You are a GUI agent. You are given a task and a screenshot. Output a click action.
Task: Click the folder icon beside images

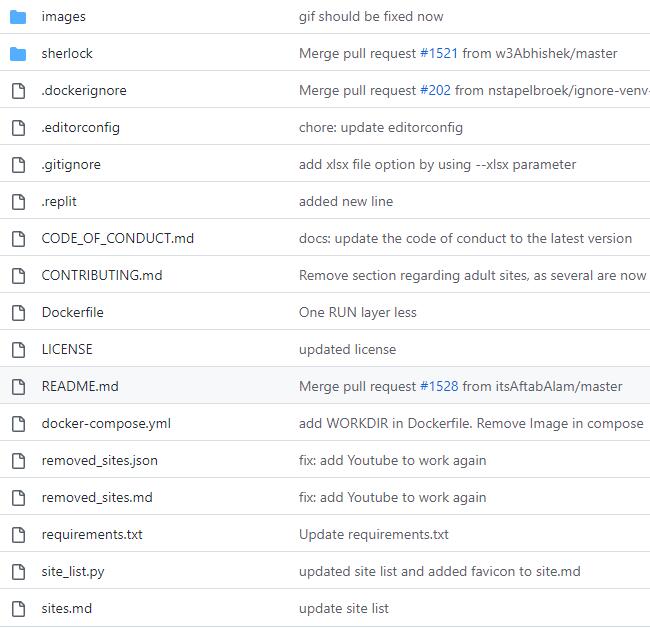(18, 16)
